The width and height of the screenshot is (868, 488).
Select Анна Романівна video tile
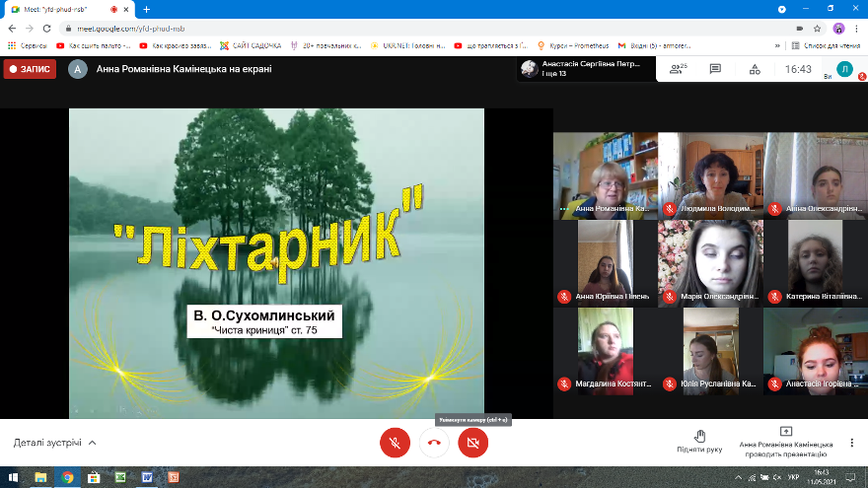pyautogui.click(x=606, y=175)
